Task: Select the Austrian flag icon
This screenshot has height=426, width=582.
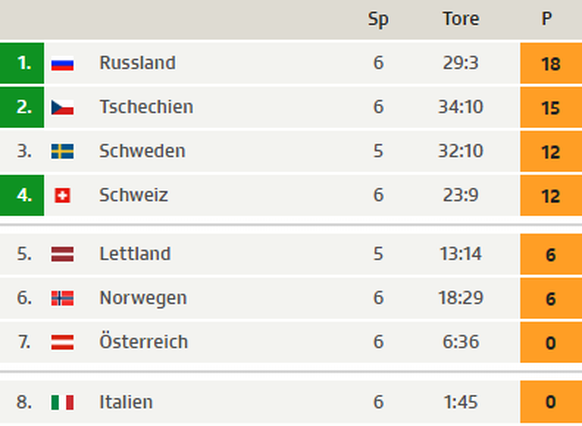Action: click(62, 342)
